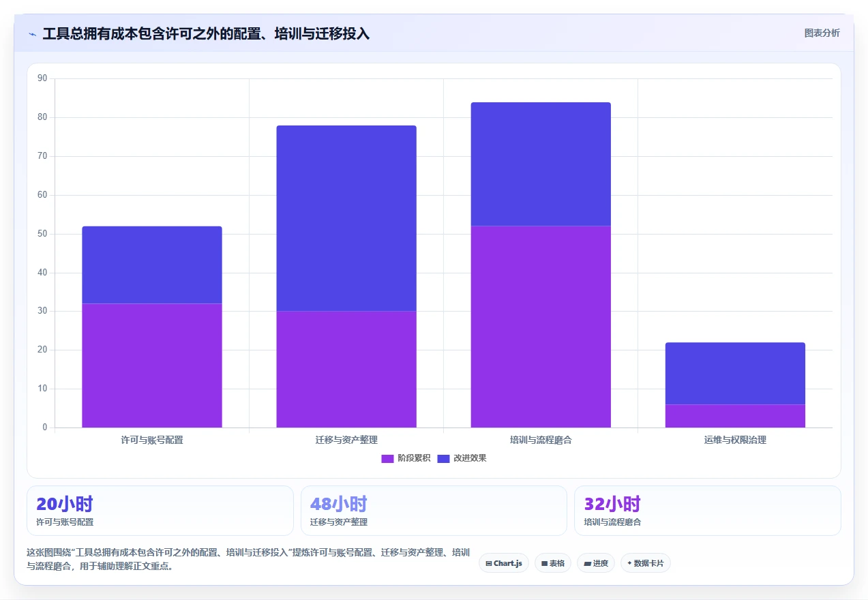Image resolution: width=868 pixels, height=600 pixels.
Task: Click purple bar segment for 运维与权限治理
Action: pos(735,416)
